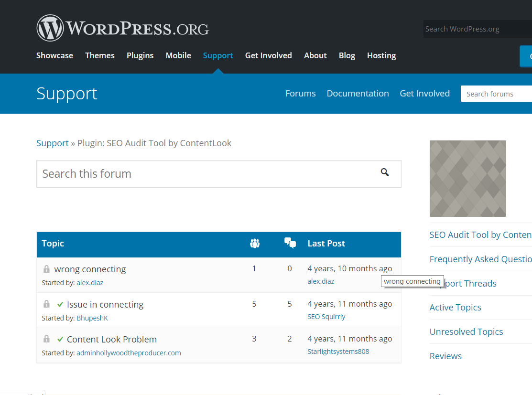Go to the Plugins menu item
Viewport: 532px width, 395px height.
tap(140, 55)
